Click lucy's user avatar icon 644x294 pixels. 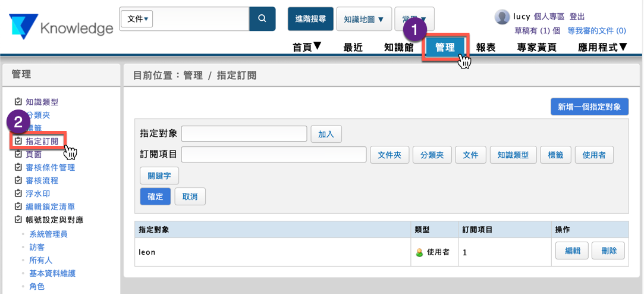(x=502, y=17)
